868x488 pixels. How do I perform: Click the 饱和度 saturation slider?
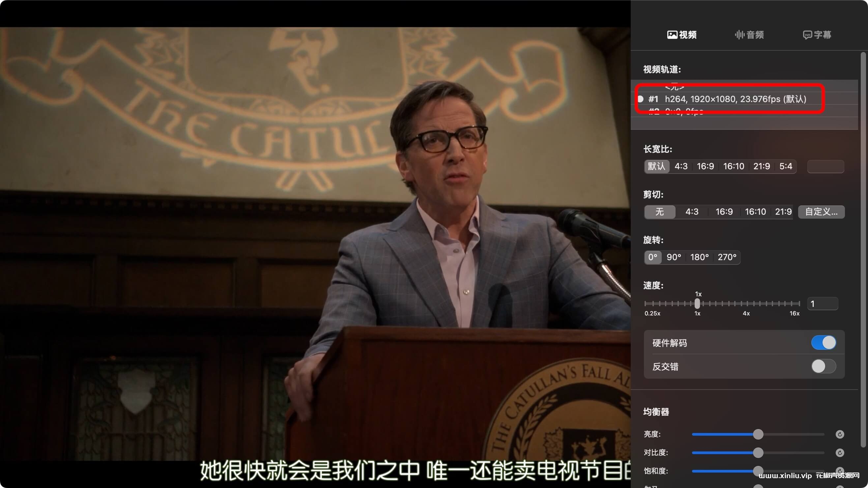[x=758, y=471]
